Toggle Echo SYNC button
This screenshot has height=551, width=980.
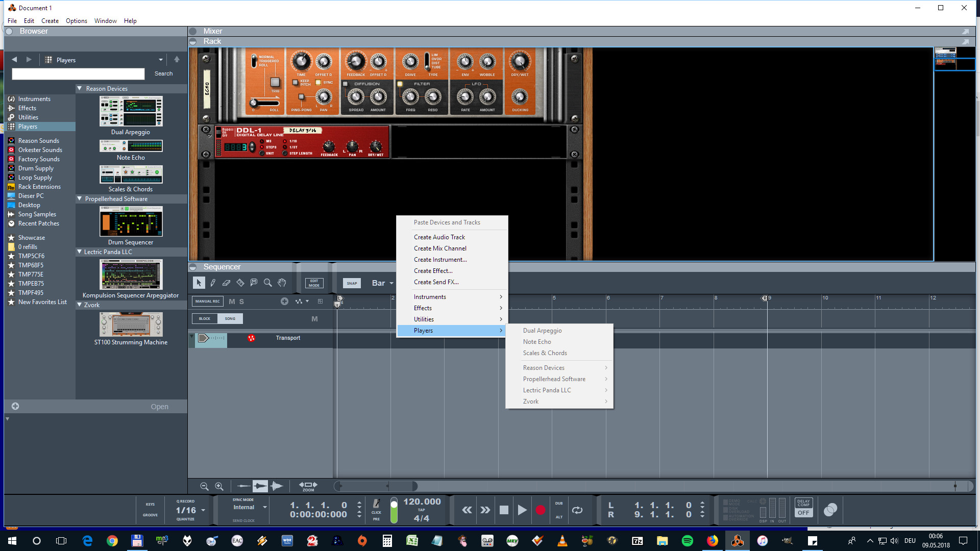pos(318,82)
